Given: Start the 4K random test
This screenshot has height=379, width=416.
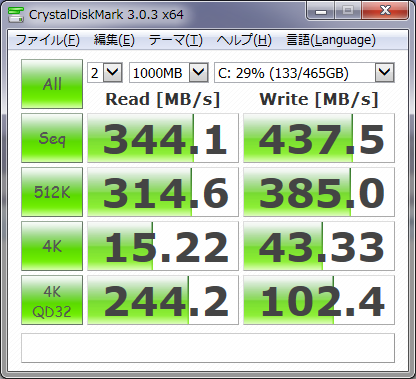Looking at the screenshot, I should 52,246.
